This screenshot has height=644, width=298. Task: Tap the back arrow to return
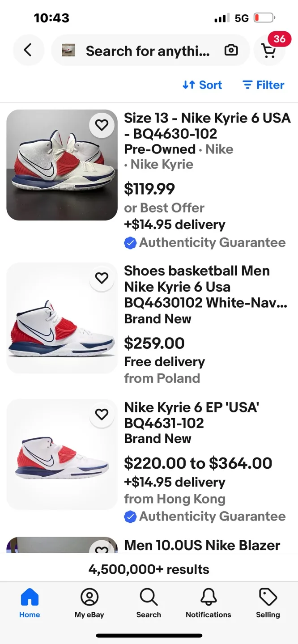point(28,51)
